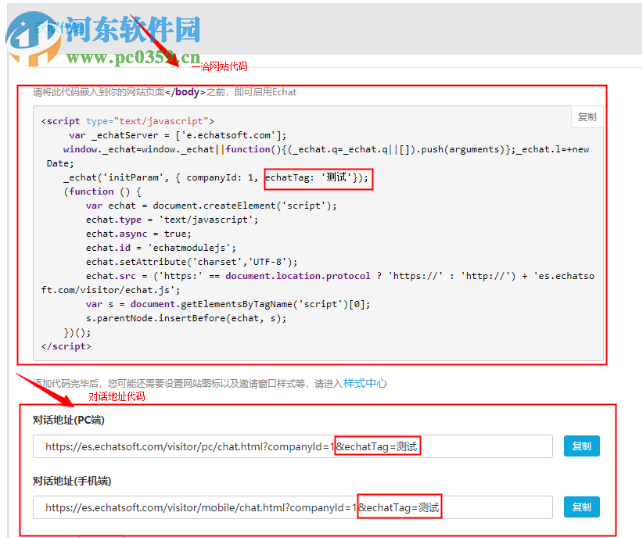The image size is (642, 538).
Task: Copy the PC chat address URL
Action: point(581,446)
